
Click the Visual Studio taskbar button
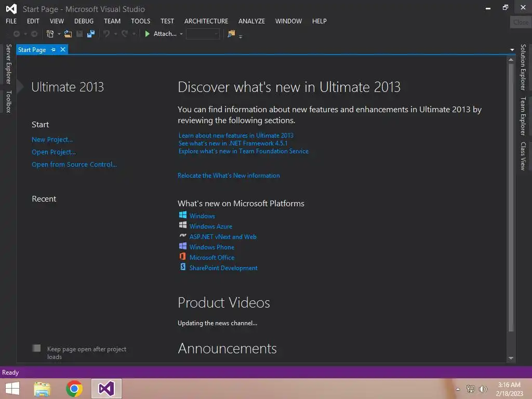[107, 389]
